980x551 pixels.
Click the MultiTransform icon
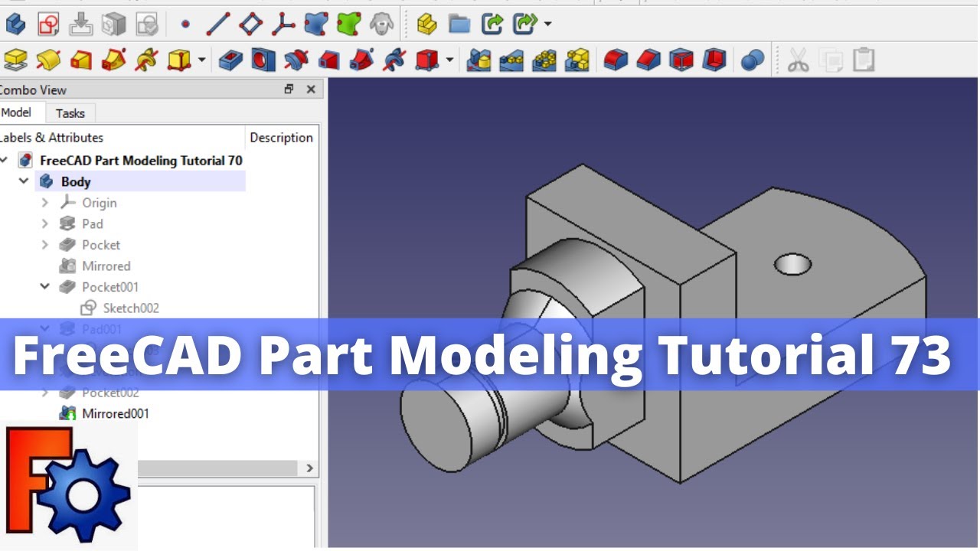577,60
